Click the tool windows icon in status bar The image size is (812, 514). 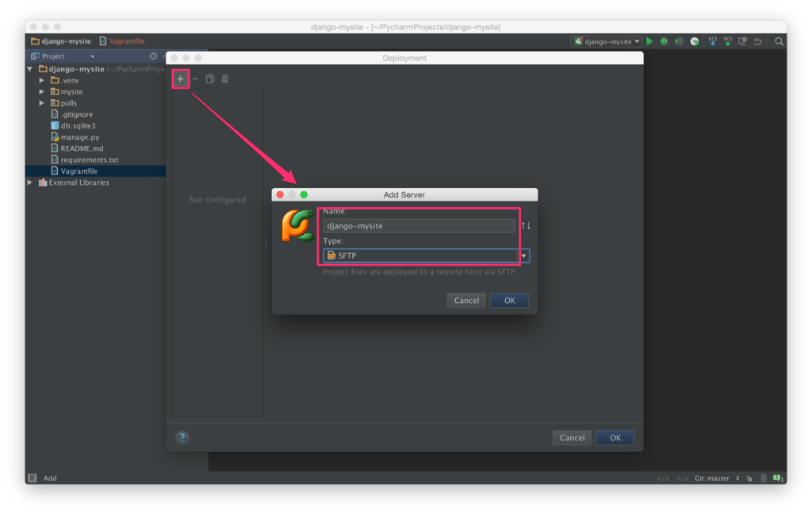click(x=32, y=478)
